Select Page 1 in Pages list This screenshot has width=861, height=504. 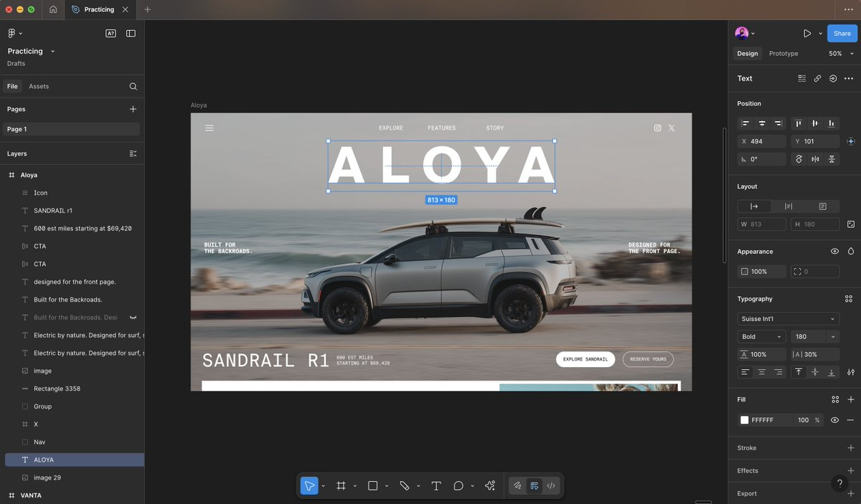tap(72, 129)
